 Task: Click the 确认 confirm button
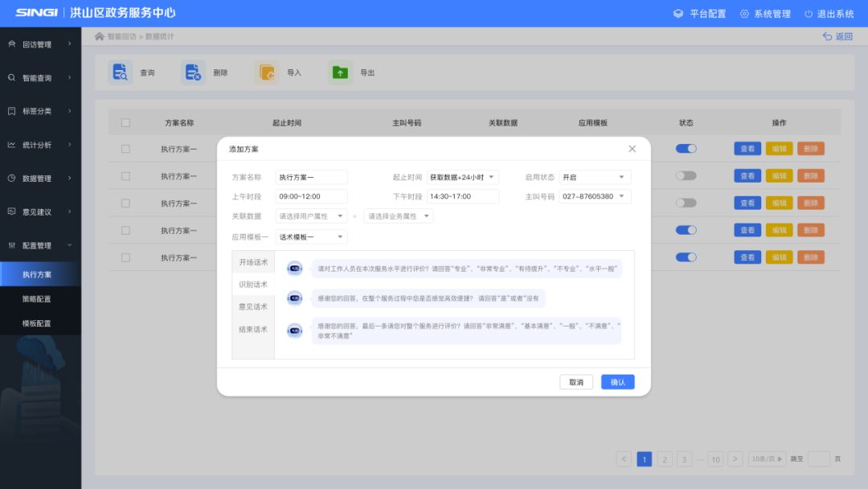(x=617, y=382)
